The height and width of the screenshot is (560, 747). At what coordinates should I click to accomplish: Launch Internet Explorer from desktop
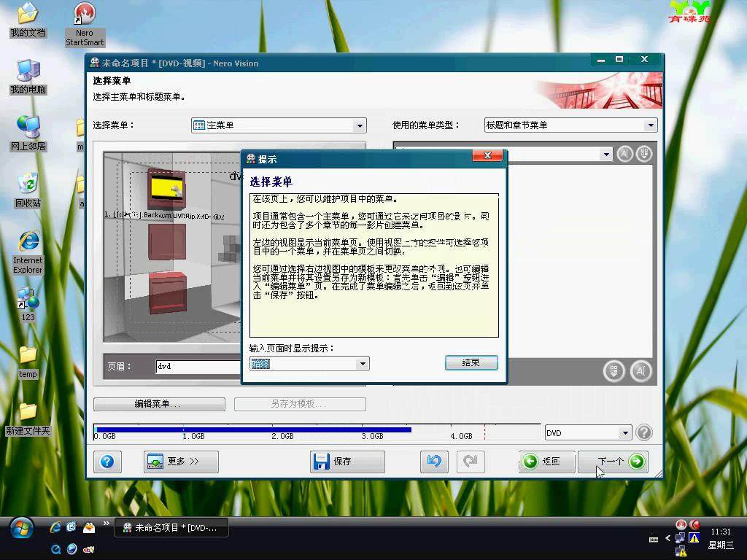(28, 253)
